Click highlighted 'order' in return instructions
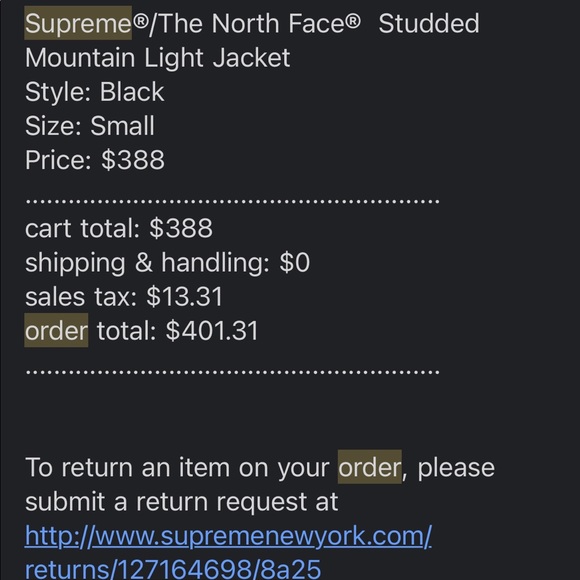 pos(370,467)
